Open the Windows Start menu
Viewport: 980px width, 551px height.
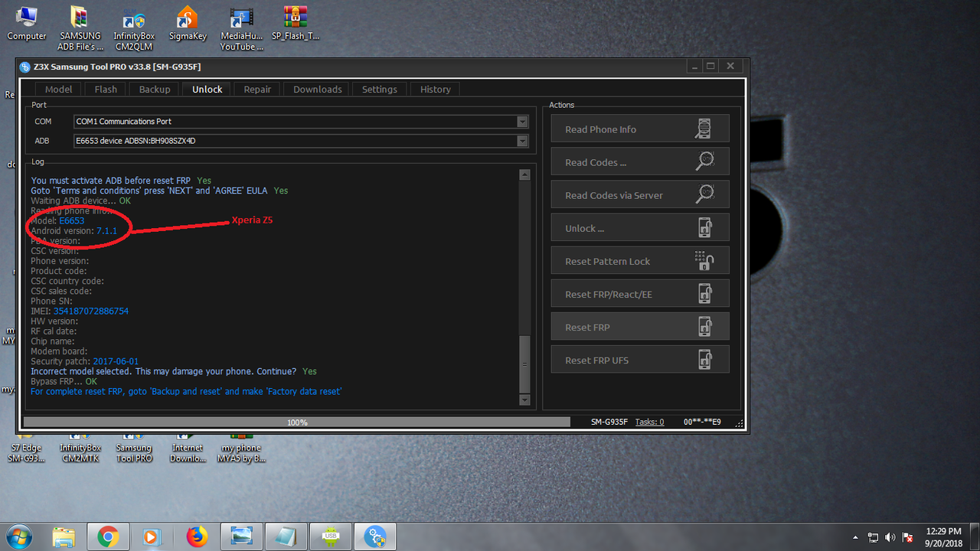click(18, 536)
